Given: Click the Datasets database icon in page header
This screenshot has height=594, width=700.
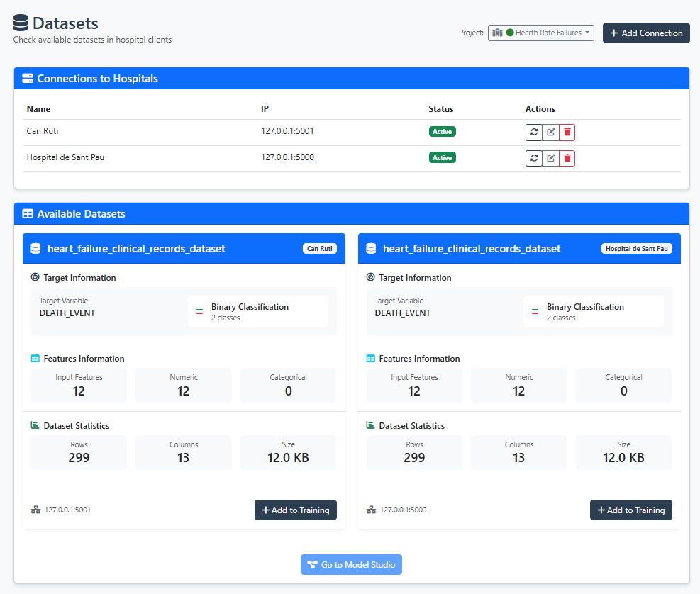Looking at the screenshot, I should point(22,22).
